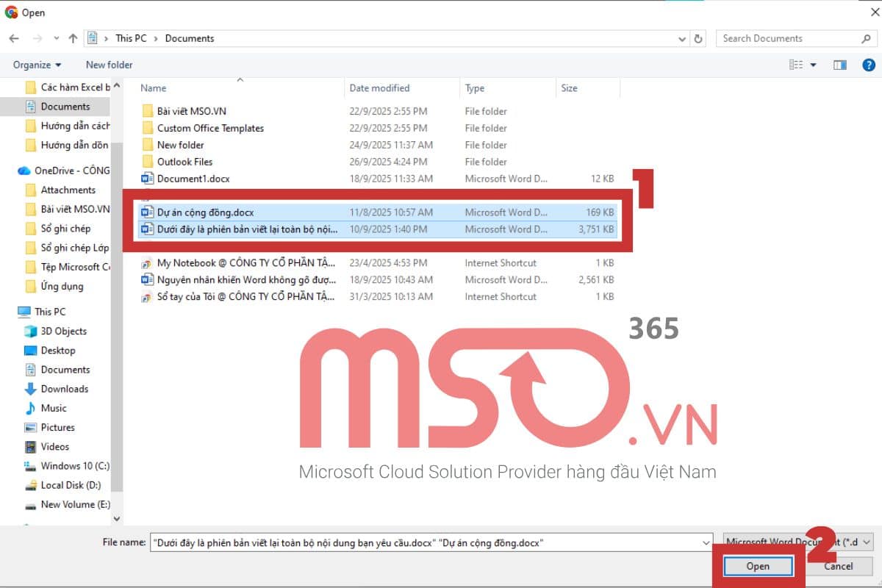Open Desktop in navigation pane
882x588 pixels.
pos(50,351)
